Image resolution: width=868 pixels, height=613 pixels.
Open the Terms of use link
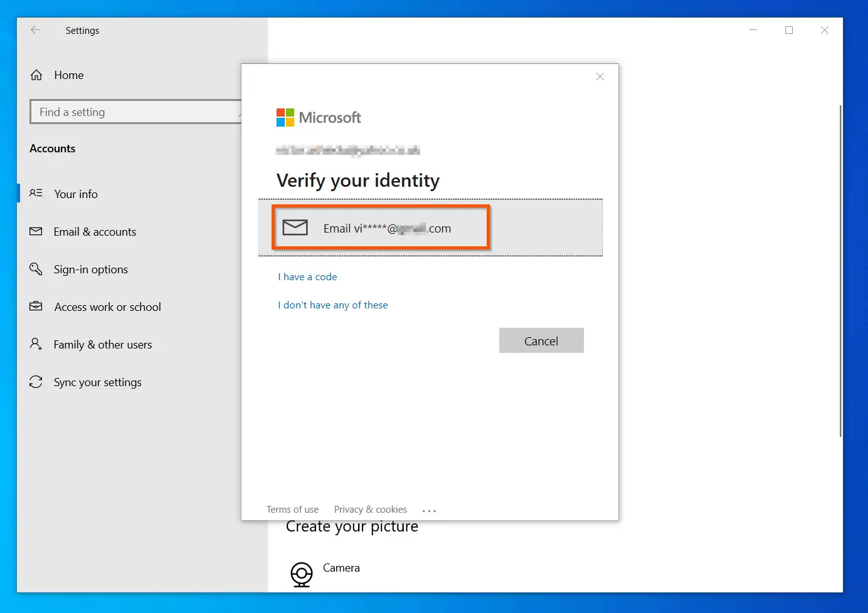292,510
